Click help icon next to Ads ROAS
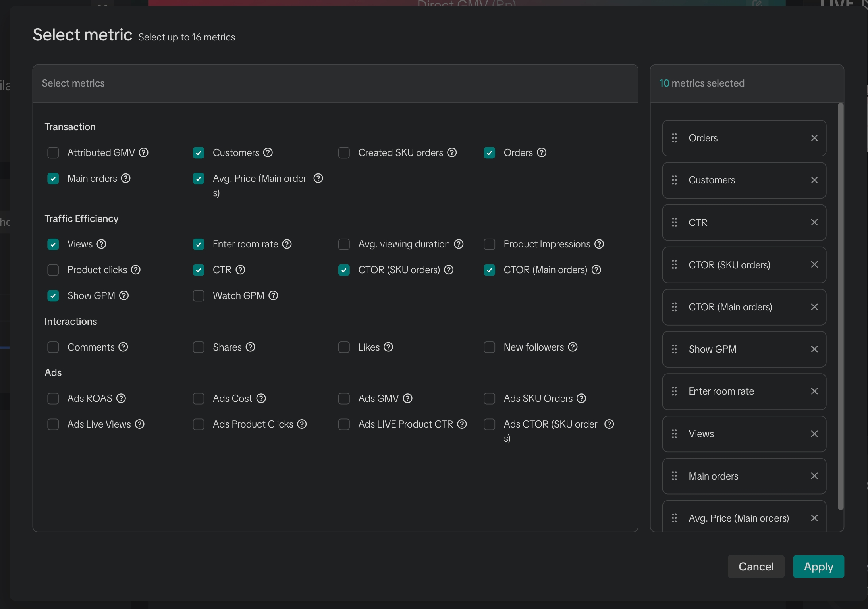The width and height of the screenshot is (868, 609). pos(121,398)
